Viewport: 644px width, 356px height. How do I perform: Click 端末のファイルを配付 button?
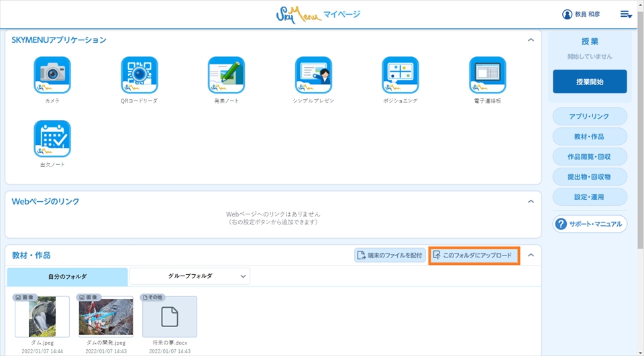pyautogui.click(x=390, y=255)
